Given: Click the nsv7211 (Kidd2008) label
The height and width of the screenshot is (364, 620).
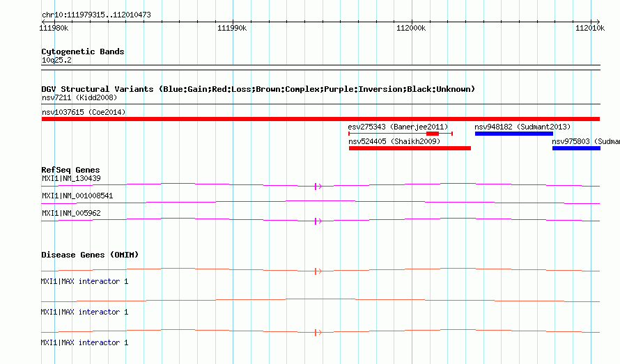Looking at the screenshot, I should pyautogui.click(x=79, y=97).
